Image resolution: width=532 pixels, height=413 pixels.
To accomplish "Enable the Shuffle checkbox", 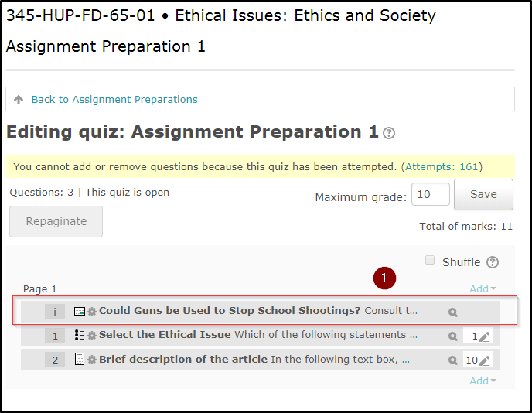I will (430, 261).
